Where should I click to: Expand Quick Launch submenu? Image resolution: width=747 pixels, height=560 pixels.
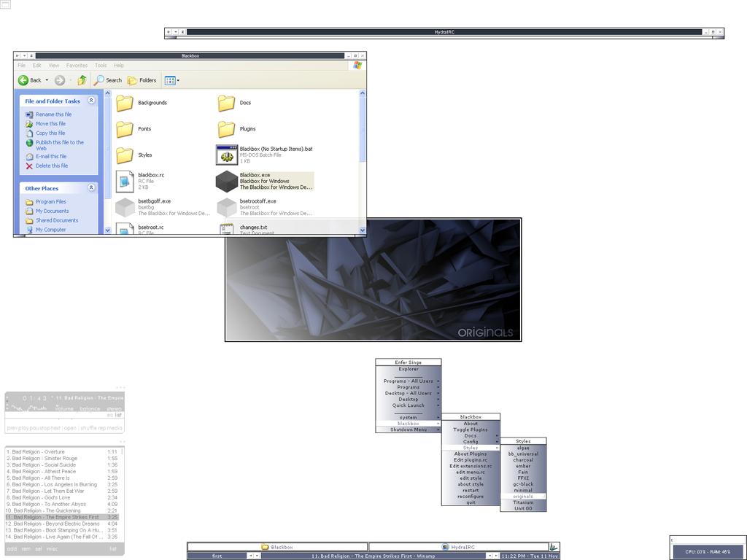tap(409, 405)
